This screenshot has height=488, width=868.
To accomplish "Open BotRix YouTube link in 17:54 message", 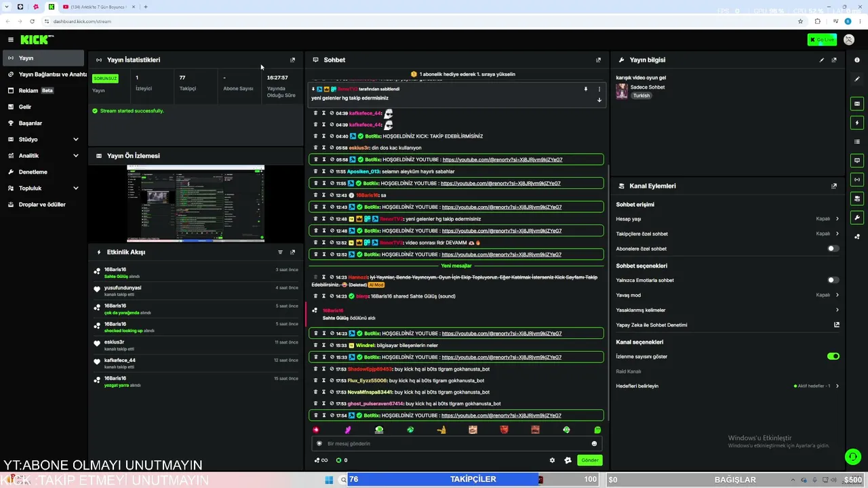I will [501, 415].
